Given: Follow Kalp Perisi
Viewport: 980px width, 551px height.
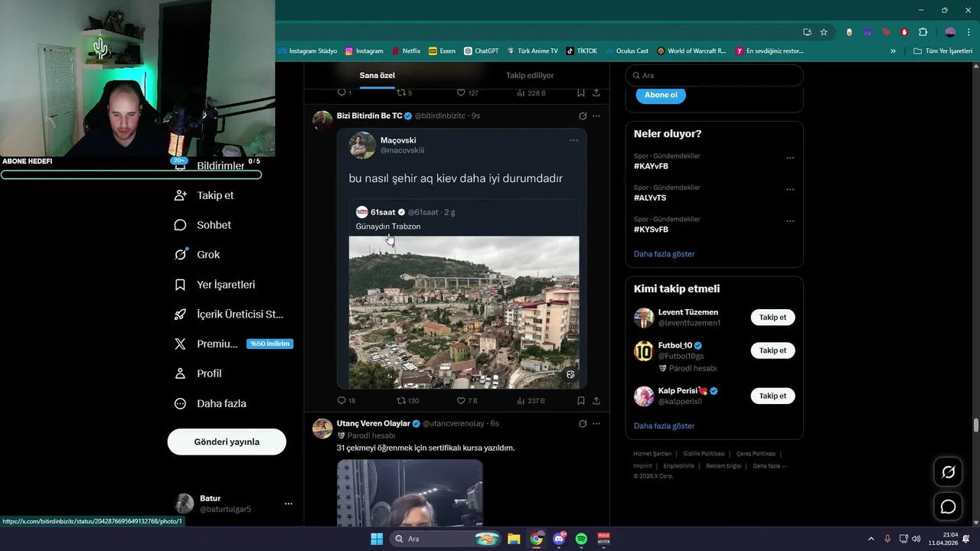Looking at the screenshot, I should coord(773,396).
